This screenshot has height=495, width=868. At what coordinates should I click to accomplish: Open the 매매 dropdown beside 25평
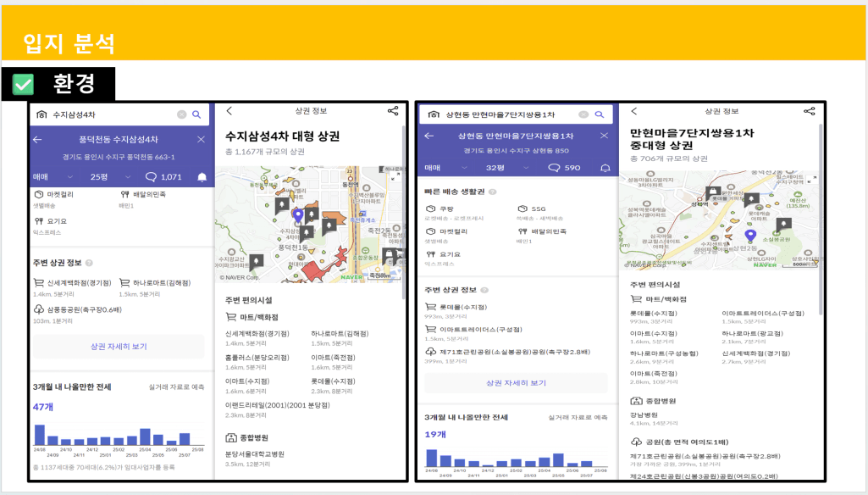coord(53,177)
